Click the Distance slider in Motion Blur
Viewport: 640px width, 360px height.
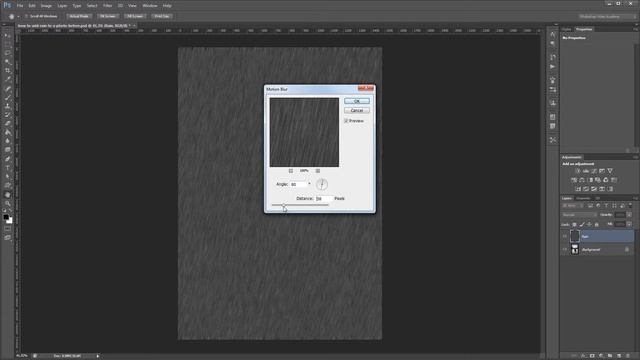tap(300, 205)
